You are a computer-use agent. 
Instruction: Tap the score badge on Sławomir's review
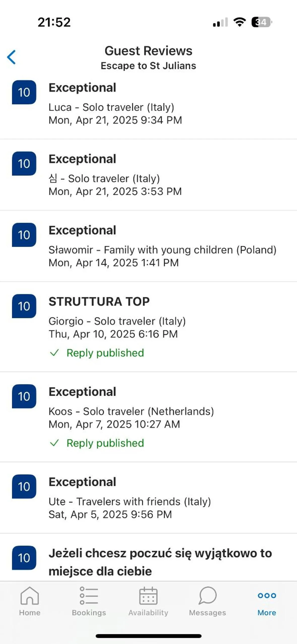(x=24, y=235)
